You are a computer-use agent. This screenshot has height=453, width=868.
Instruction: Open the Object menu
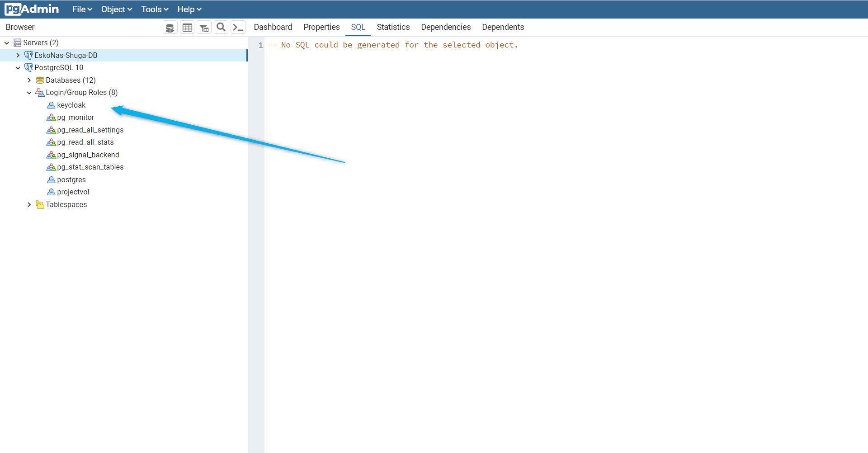(x=117, y=9)
